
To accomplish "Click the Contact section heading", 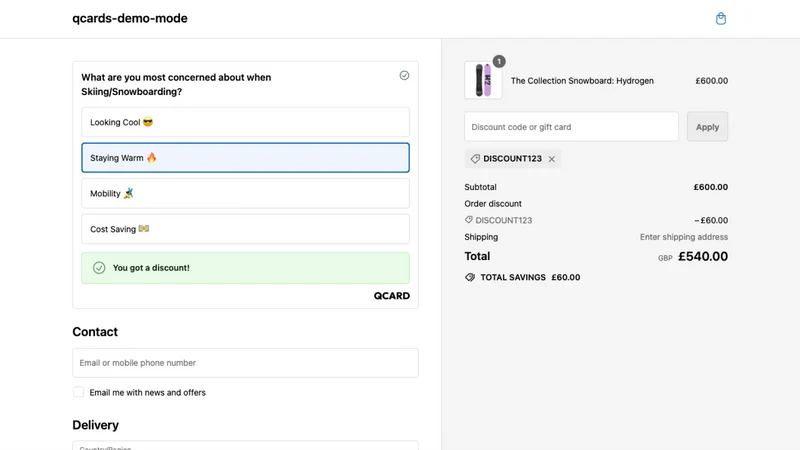I will click(95, 332).
